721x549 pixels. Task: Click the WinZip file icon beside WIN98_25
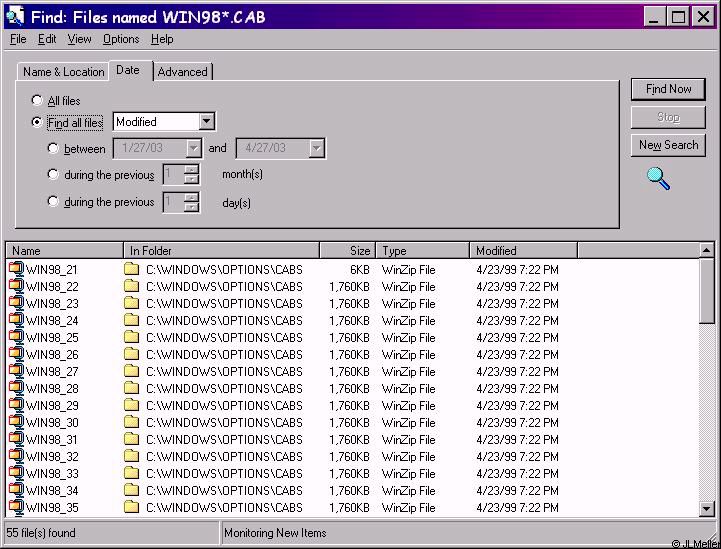pyautogui.click(x=16, y=337)
